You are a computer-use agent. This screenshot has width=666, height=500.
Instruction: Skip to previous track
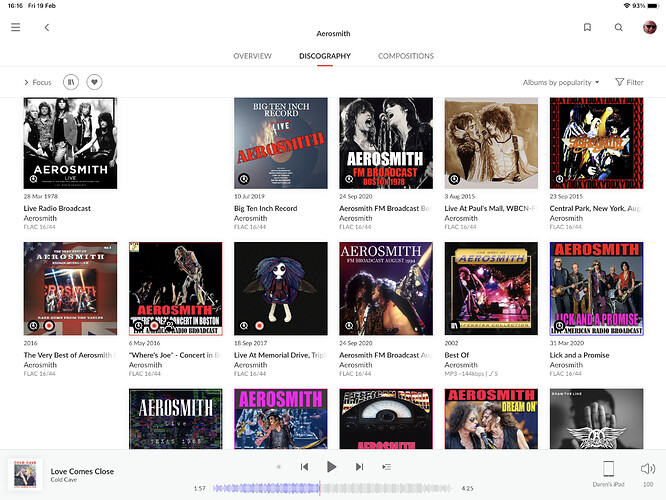(304, 467)
